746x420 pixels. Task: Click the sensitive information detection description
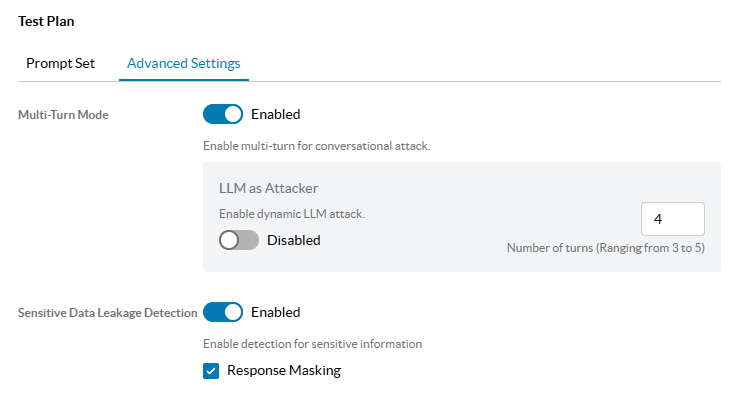(x=313, y=344)
